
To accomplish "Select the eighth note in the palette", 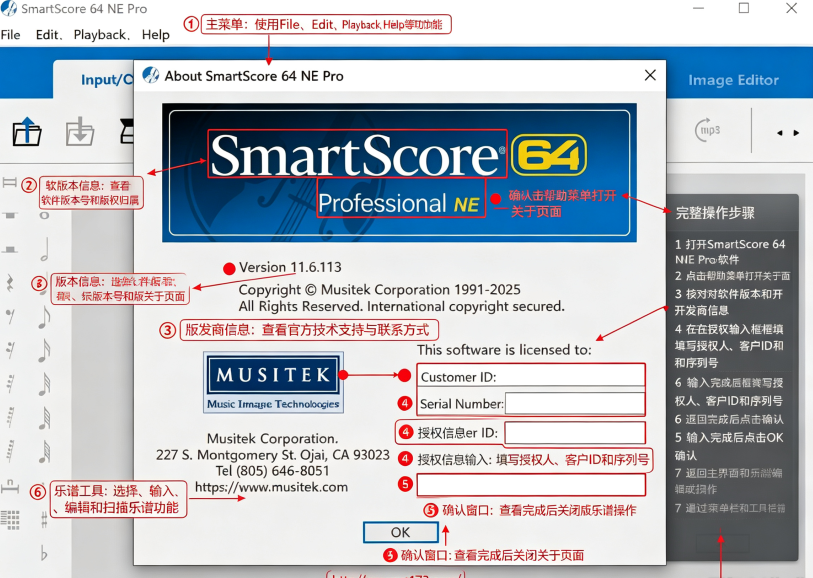I will click(x=45, y=317).
